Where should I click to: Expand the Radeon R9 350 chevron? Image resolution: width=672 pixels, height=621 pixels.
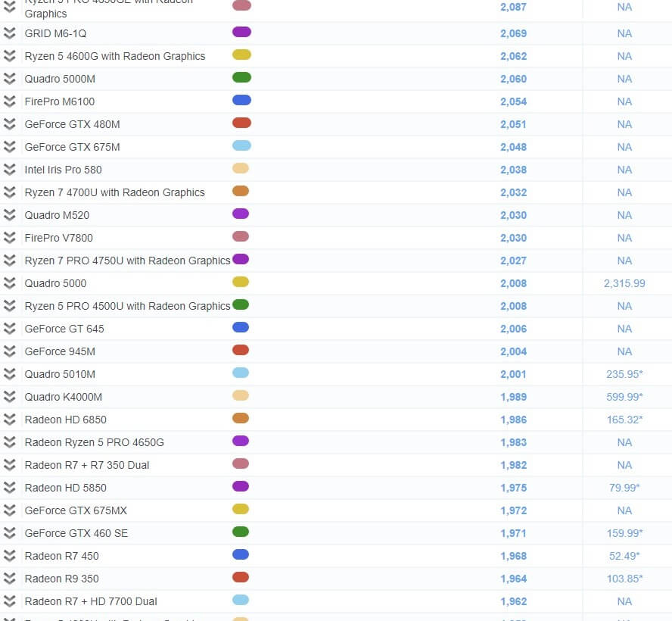[9, 579]
